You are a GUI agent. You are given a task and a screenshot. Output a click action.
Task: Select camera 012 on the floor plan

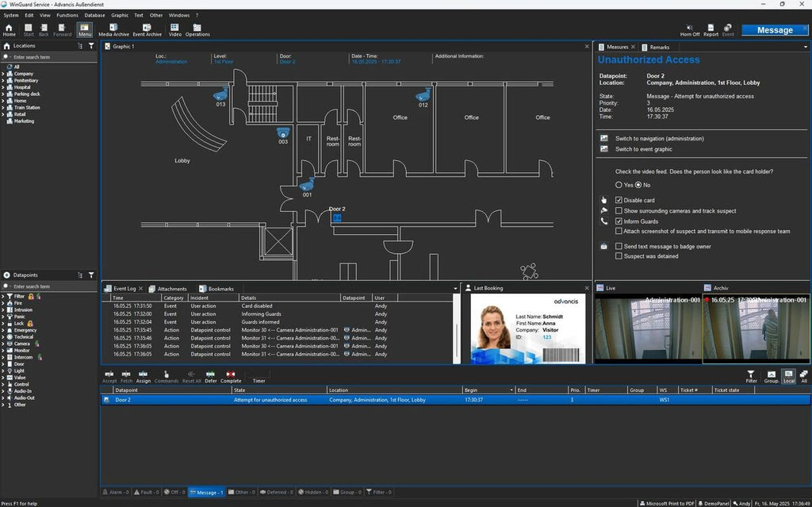423,95
